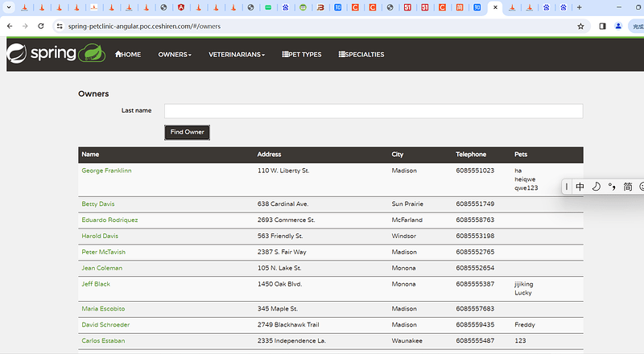Screen dimensions: 644x354
Task: Select address 2693 Commerce St.
Action: (287, 220)
